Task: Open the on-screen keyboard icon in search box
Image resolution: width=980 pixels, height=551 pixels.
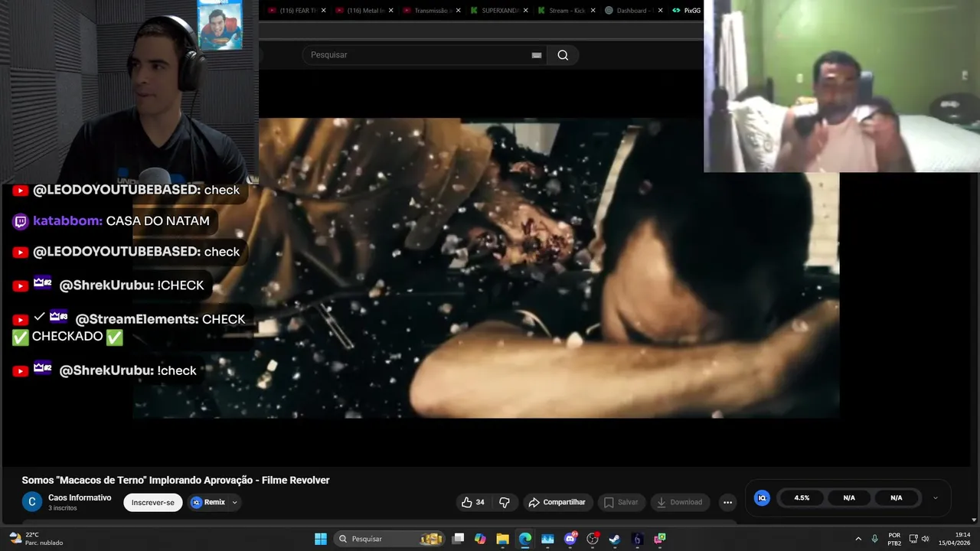Action: [x=537, y=55]
